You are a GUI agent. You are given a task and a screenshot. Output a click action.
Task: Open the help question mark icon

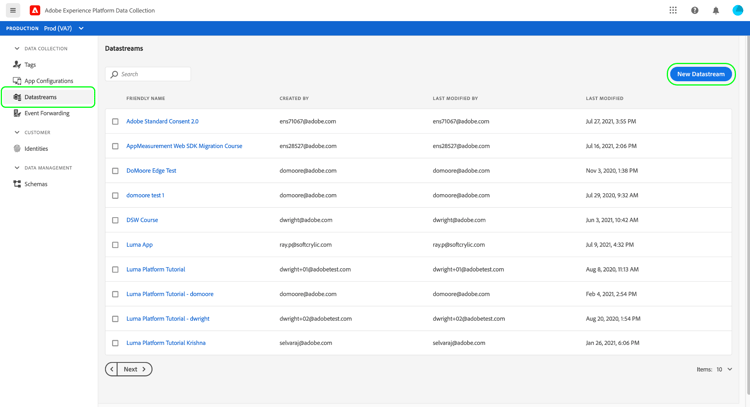pos(695,10)
